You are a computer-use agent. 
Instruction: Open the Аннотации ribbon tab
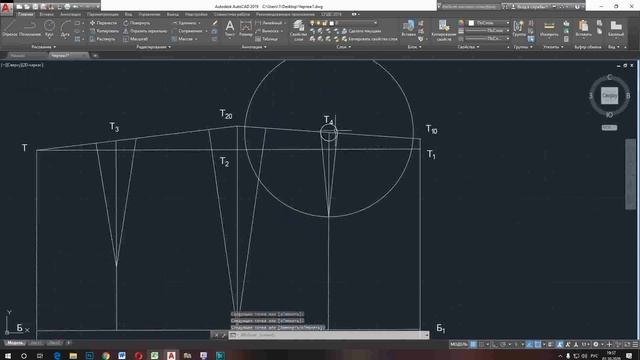point(70,14)
